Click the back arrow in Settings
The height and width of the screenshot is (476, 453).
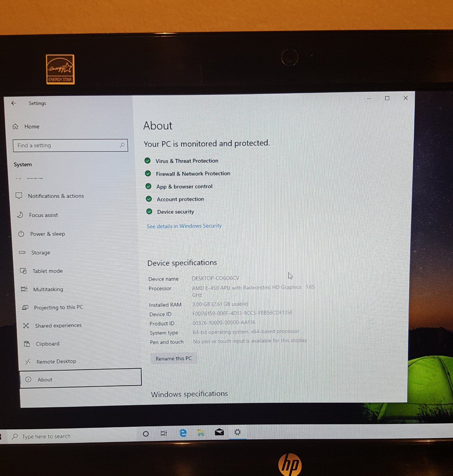point(13,103)
